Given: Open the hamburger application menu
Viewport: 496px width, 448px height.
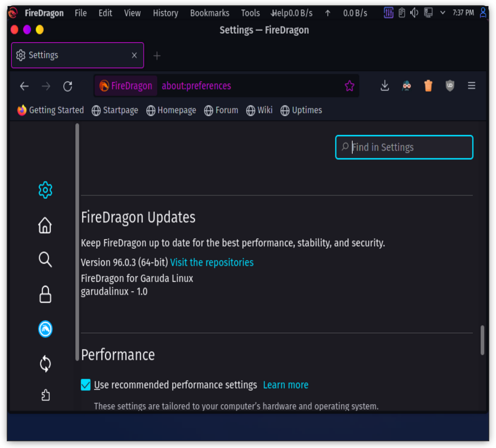Looking at the screenshot, I should [x=471, y=86].
